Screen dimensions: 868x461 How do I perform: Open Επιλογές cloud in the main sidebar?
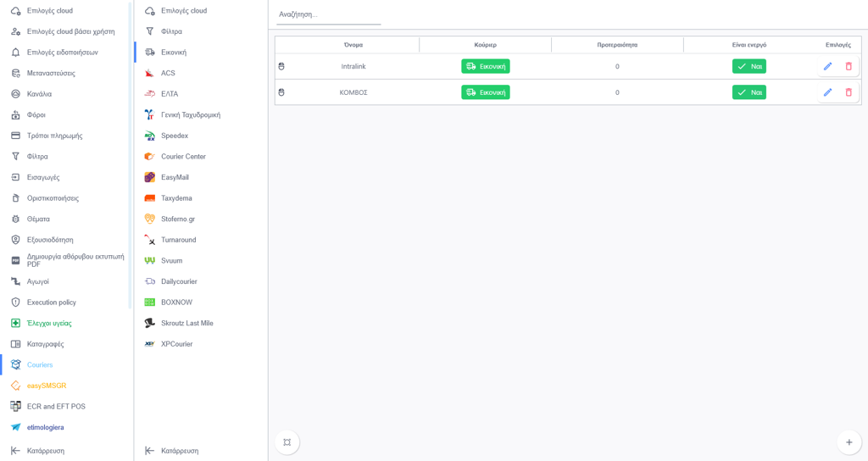[x=50, y=10]
